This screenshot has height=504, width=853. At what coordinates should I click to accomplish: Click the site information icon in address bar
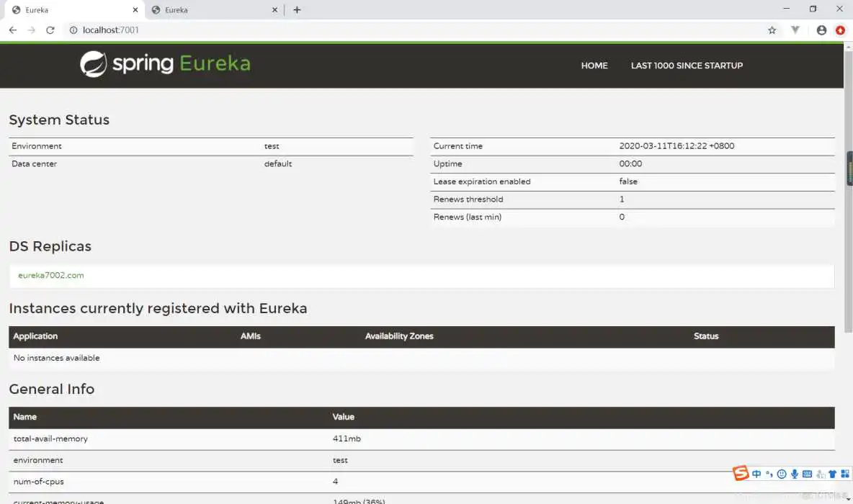coord(73,30)
